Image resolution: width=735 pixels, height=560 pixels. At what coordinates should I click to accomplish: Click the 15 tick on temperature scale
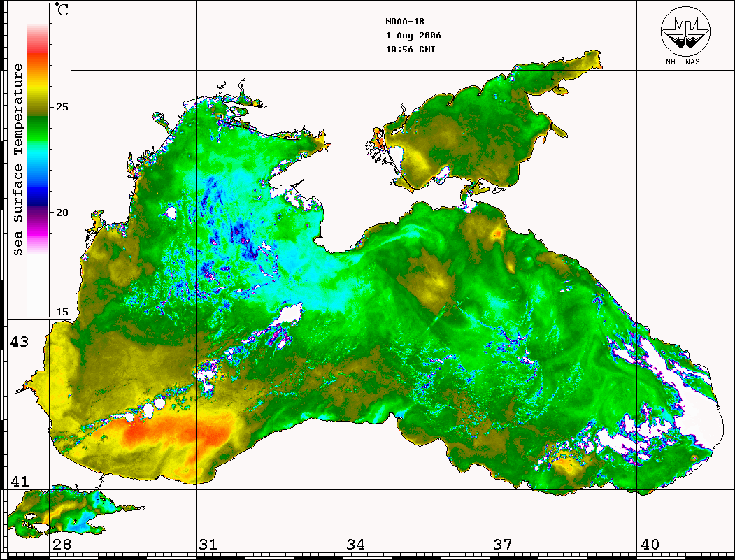[x=62, y=312]
